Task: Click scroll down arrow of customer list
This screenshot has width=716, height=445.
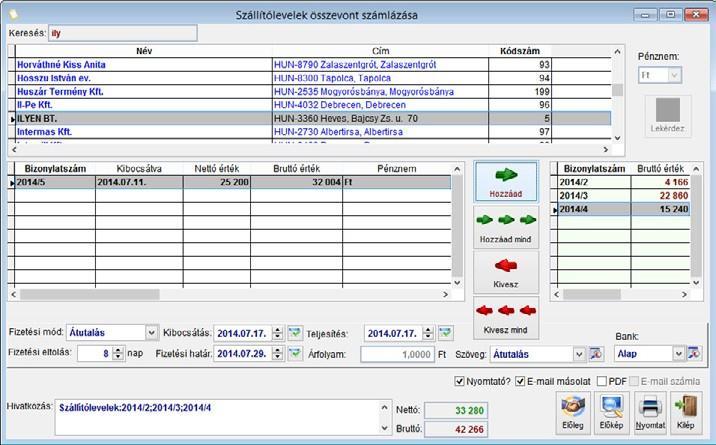Action: [x=617, y=138]
